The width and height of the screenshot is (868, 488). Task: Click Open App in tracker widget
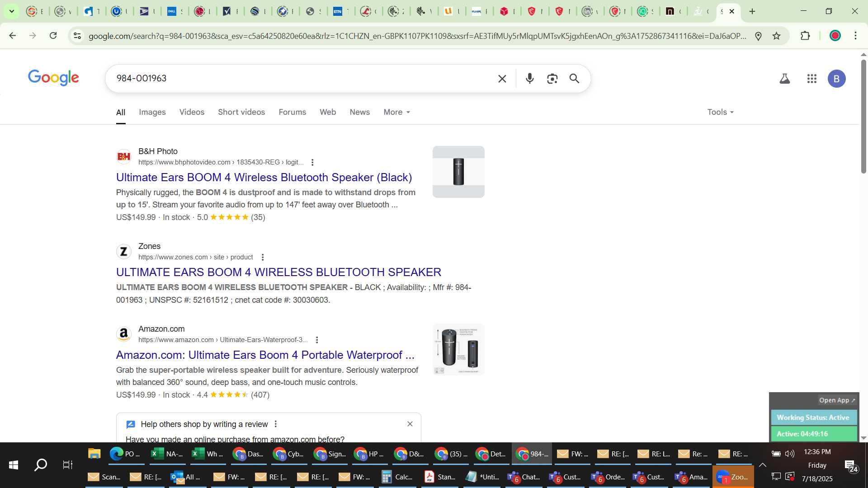tap(837, 400)
